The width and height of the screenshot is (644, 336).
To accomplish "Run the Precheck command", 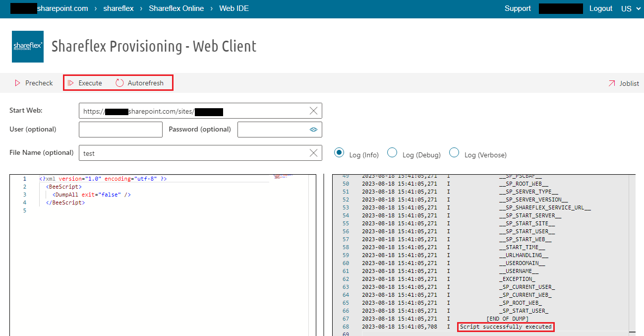I will [34, 83].
